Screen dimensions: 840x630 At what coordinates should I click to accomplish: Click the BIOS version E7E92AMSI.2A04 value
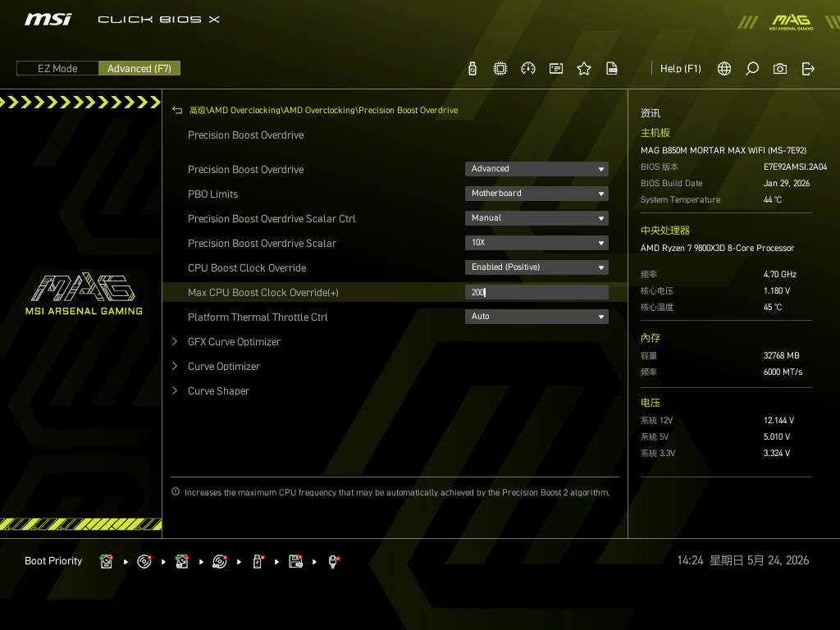point(795,167)
